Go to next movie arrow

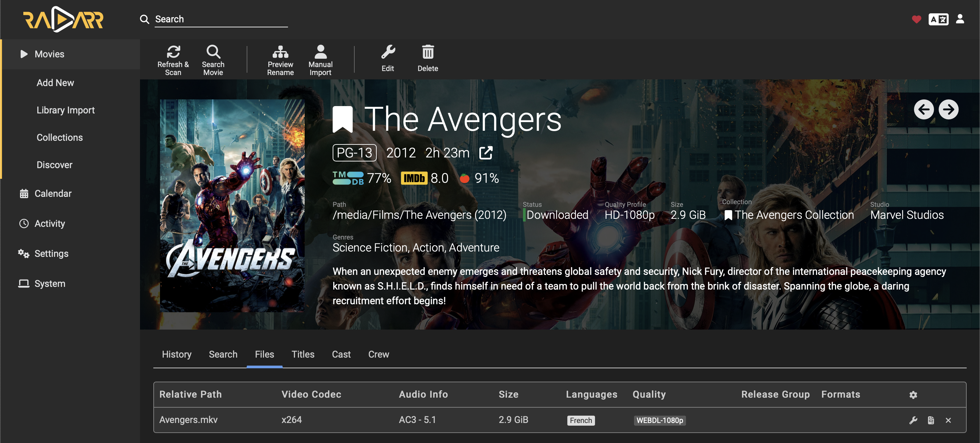[x=948, y=110]
